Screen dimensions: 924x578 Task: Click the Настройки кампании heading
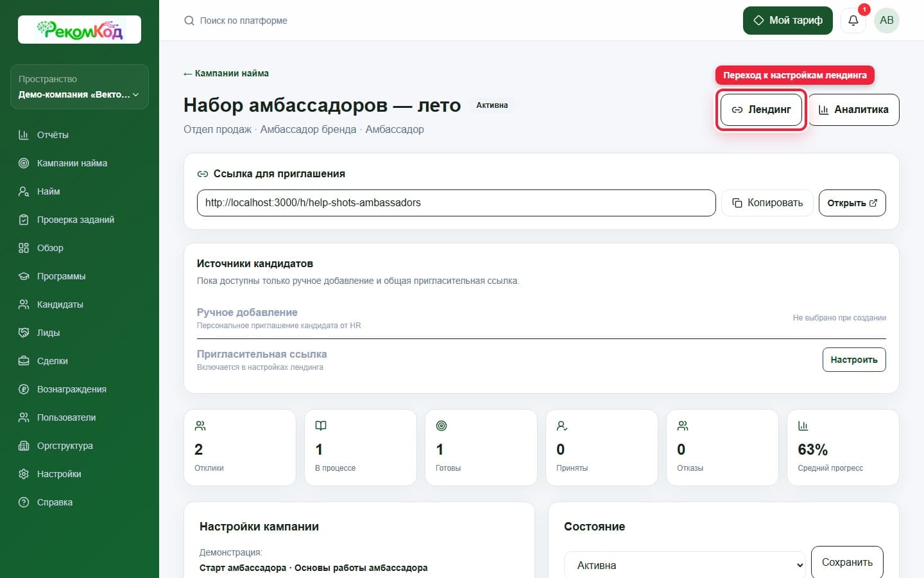pos(259,527)
